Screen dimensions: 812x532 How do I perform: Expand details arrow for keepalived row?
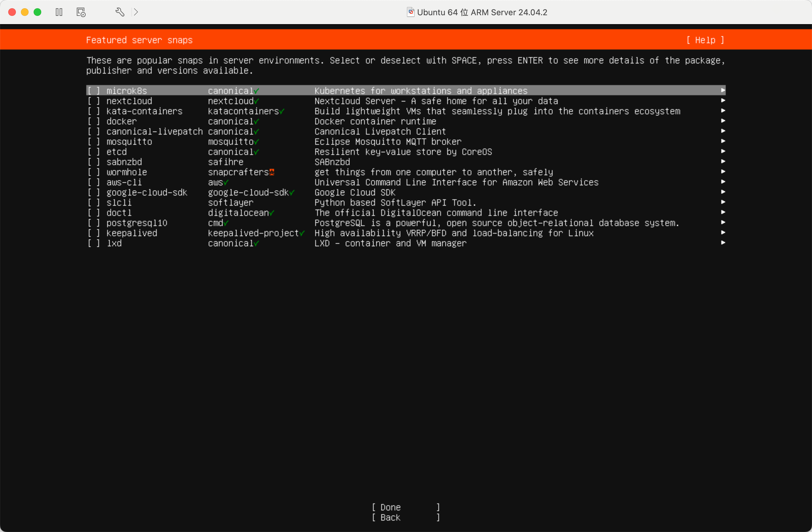point(723,233)
